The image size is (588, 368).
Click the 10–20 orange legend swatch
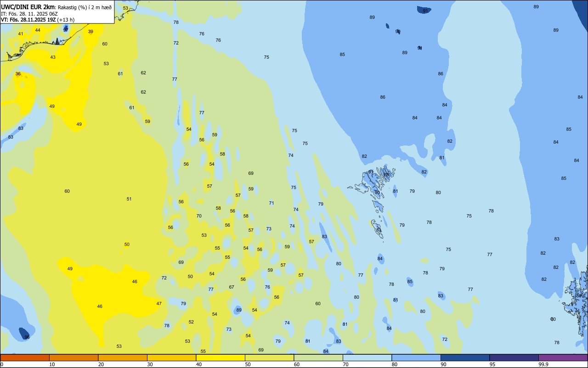(73, 357)
